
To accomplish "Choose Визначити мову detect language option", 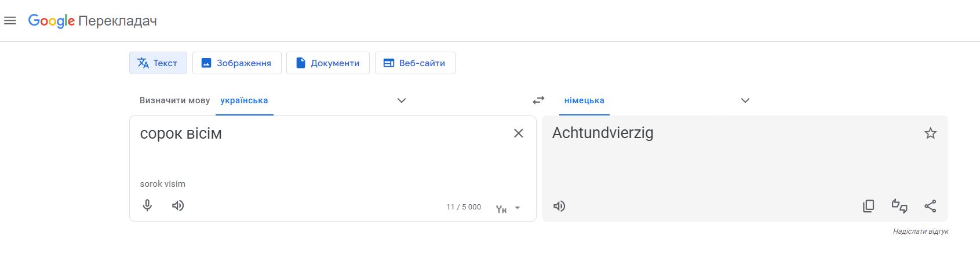I will (174, 100).
